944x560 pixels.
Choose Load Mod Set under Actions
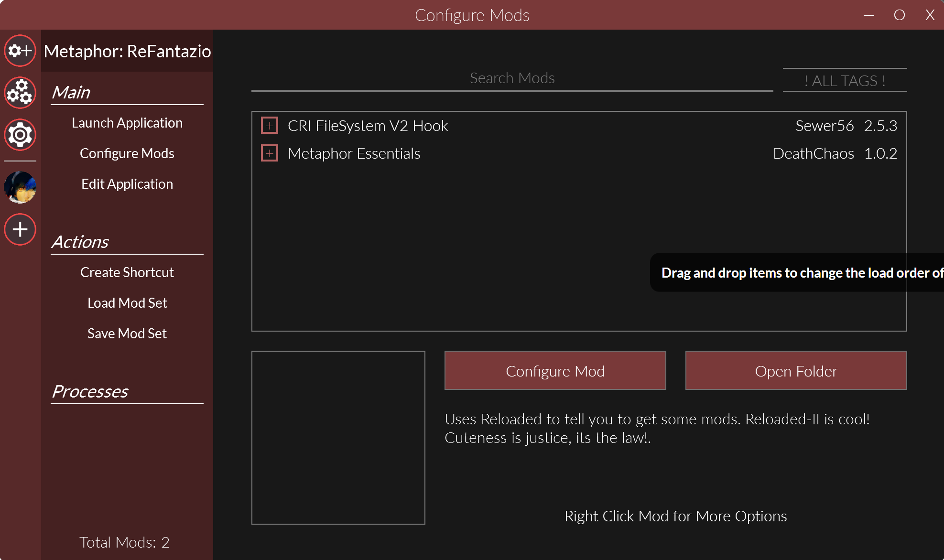click(127, 303)
